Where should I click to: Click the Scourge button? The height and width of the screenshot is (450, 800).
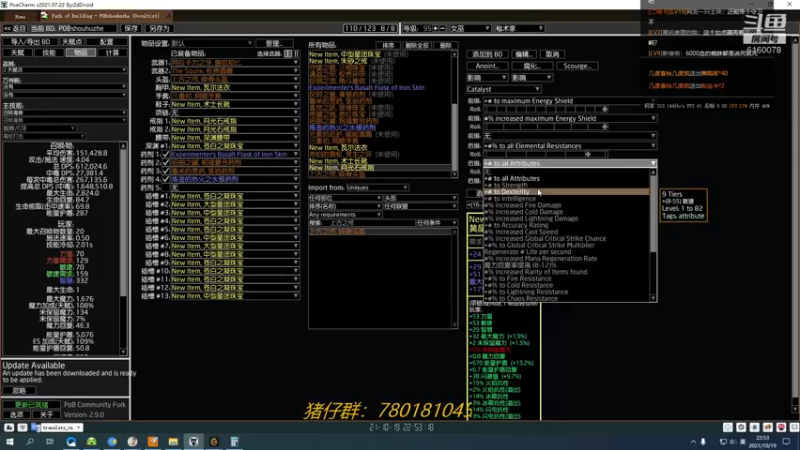[577, 66]
